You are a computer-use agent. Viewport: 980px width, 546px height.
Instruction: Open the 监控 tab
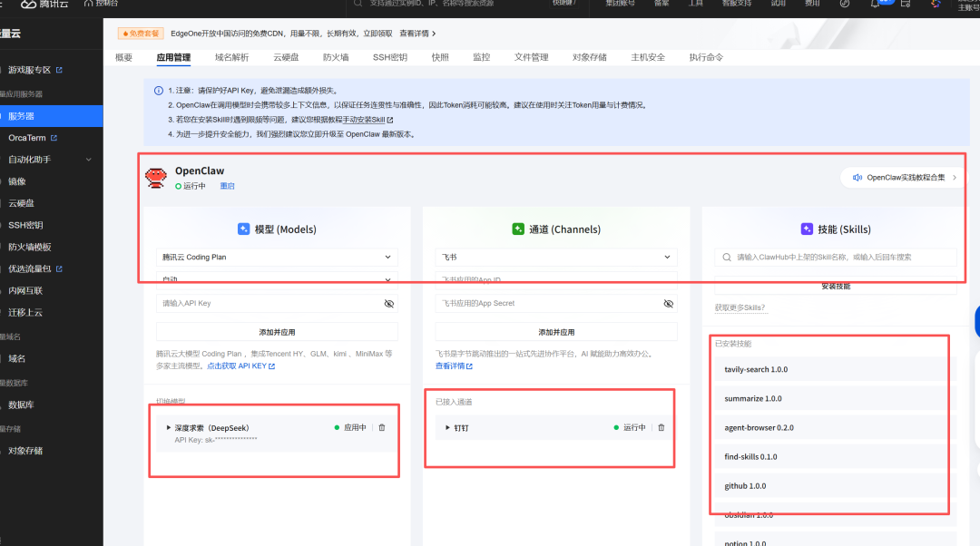[481, 57]
